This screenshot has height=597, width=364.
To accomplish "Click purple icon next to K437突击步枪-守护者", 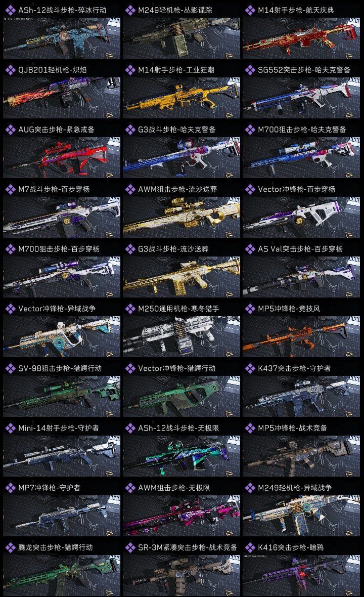I will click(x=250, y=368).
